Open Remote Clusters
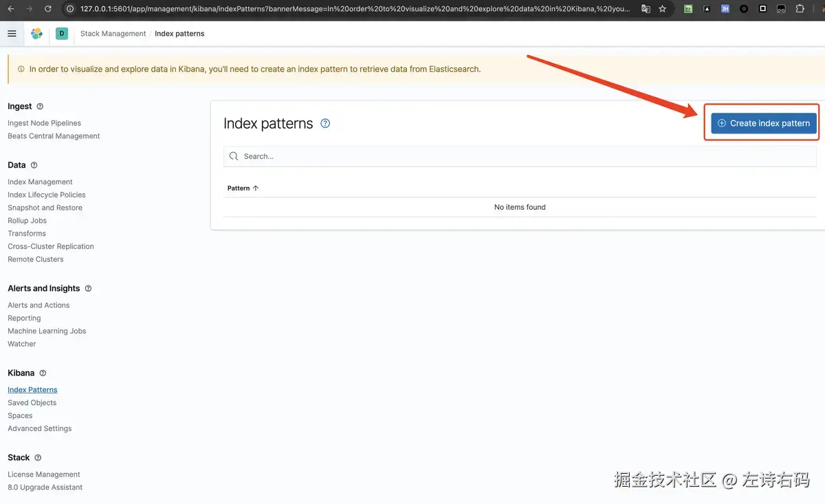The height and width of the screenshot is (504, 825). (x=36, y=259)
